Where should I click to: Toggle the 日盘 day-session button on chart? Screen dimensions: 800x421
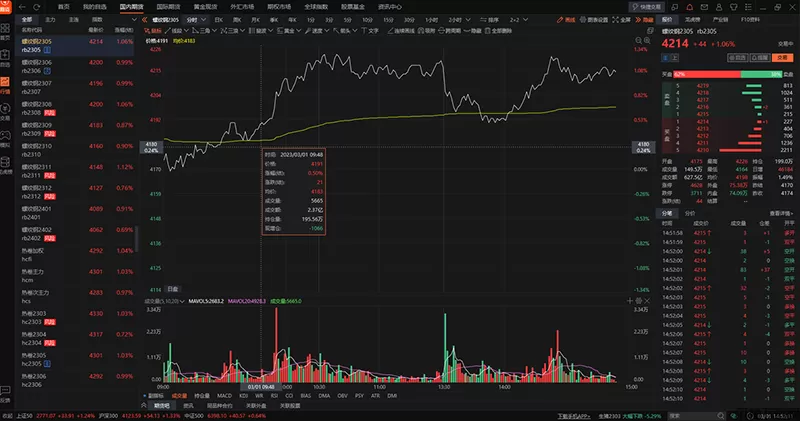point(173,289)
